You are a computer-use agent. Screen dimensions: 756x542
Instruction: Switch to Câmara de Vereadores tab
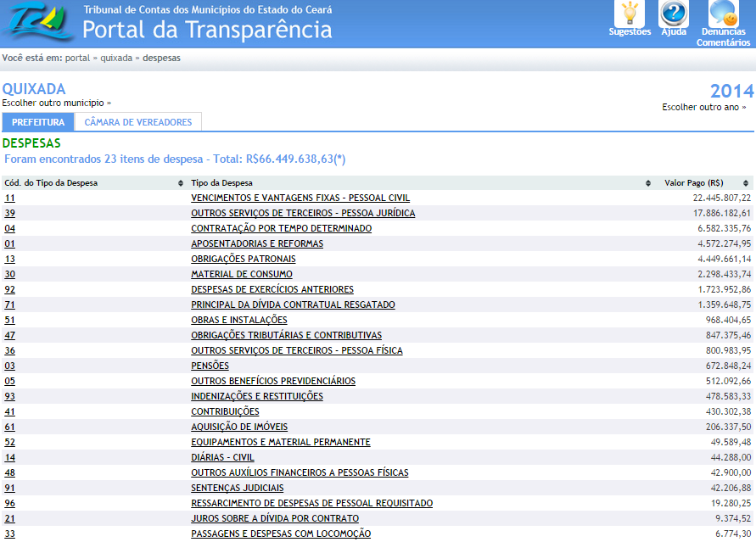pos(137,122)
